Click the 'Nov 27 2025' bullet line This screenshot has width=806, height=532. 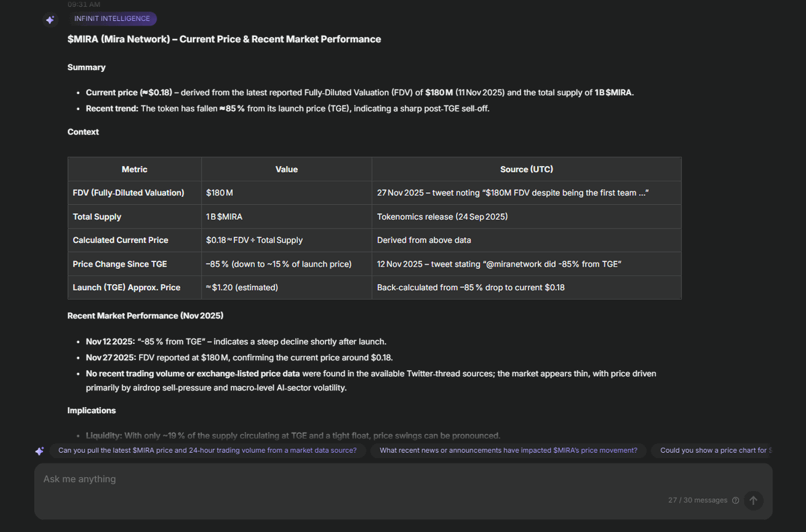tap(239, 357)
